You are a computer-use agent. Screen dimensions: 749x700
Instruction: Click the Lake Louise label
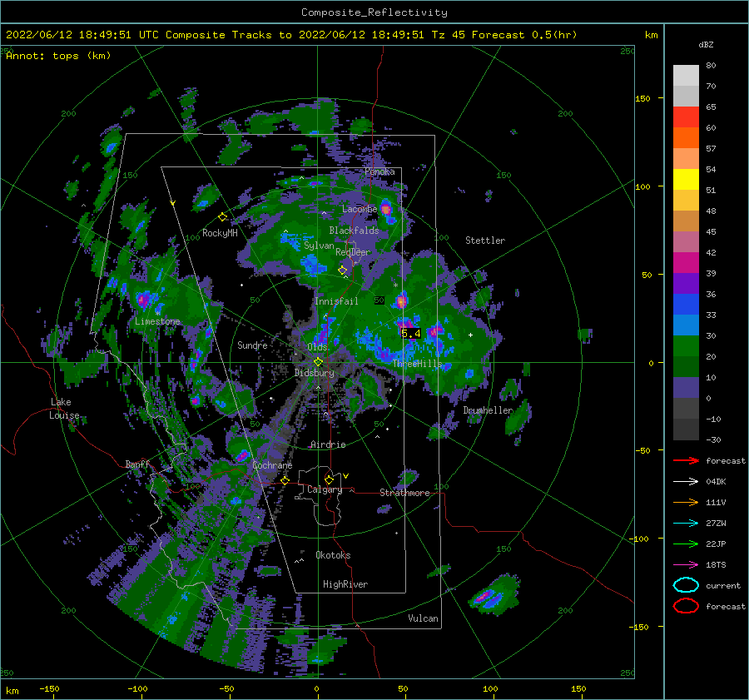[64, 409]
